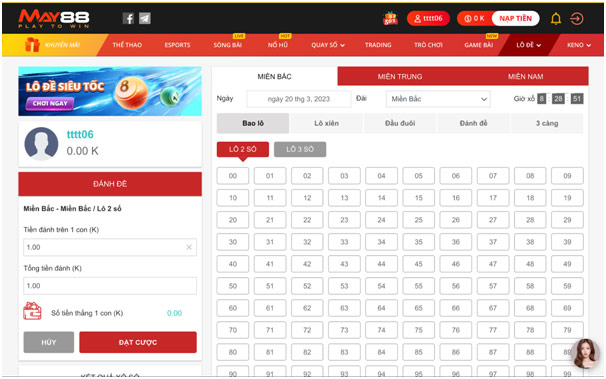Click the coin balance 0 K indicator
This screenshot has width=606, height=379.
click(x=474, y=19)
